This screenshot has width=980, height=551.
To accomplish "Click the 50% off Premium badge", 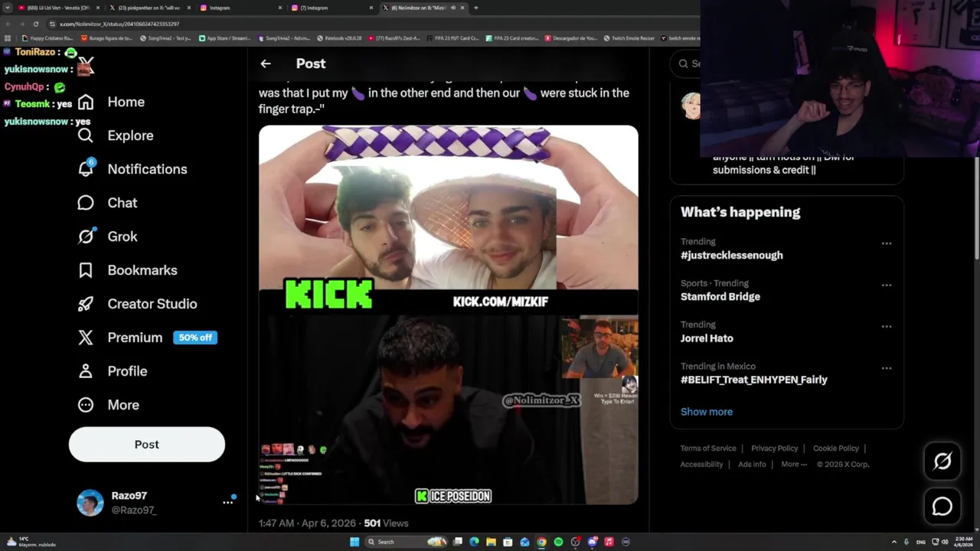I will [195, 337].
